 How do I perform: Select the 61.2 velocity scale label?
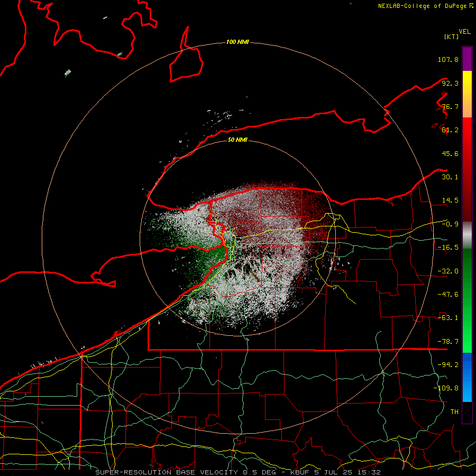[x=450, y=130]
